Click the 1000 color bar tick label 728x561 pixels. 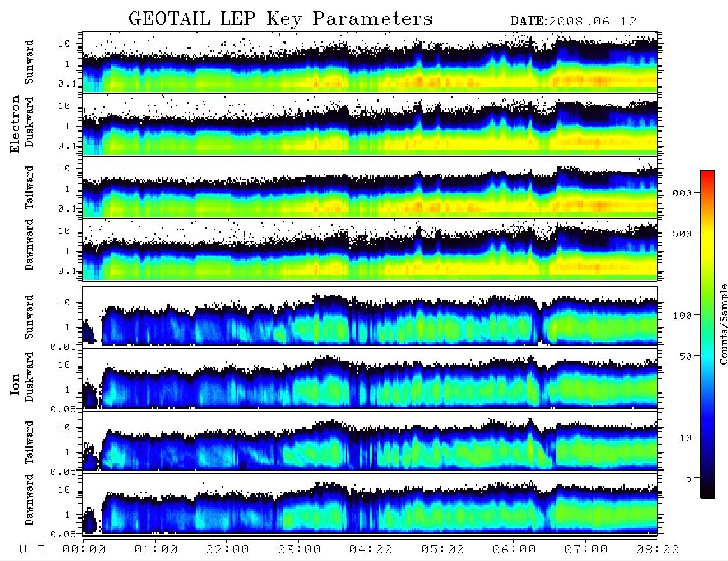point(679,193)
